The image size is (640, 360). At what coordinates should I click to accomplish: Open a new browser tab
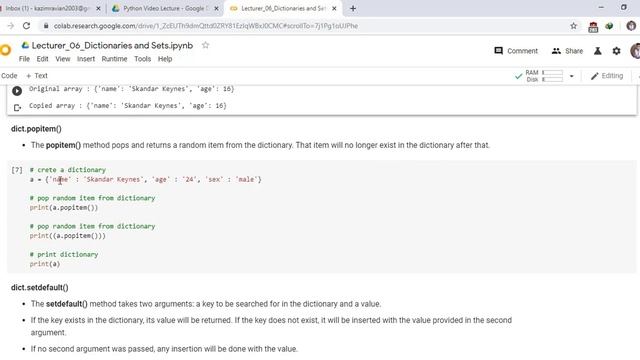[x=353, y=8]
